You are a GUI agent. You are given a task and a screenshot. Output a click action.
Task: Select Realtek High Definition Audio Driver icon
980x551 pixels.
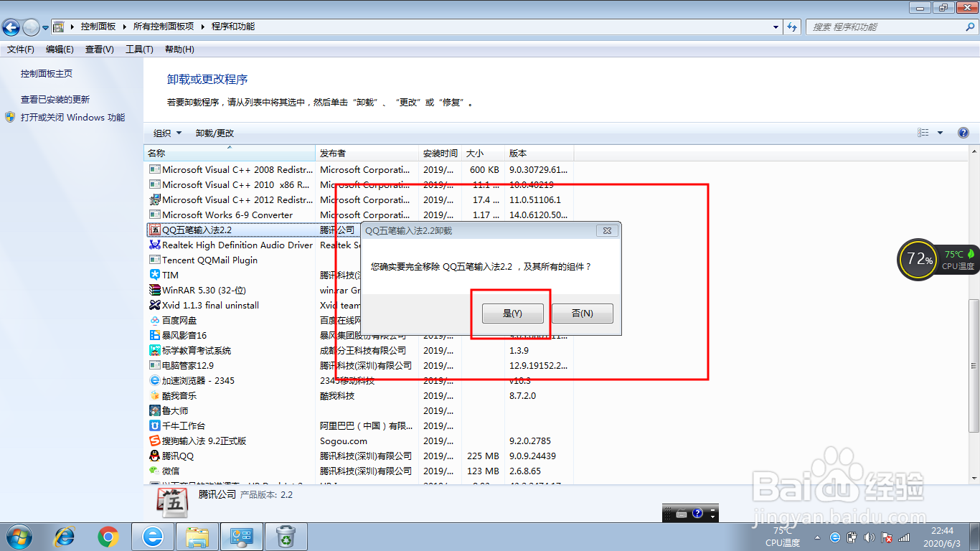(x=155, y=245)
